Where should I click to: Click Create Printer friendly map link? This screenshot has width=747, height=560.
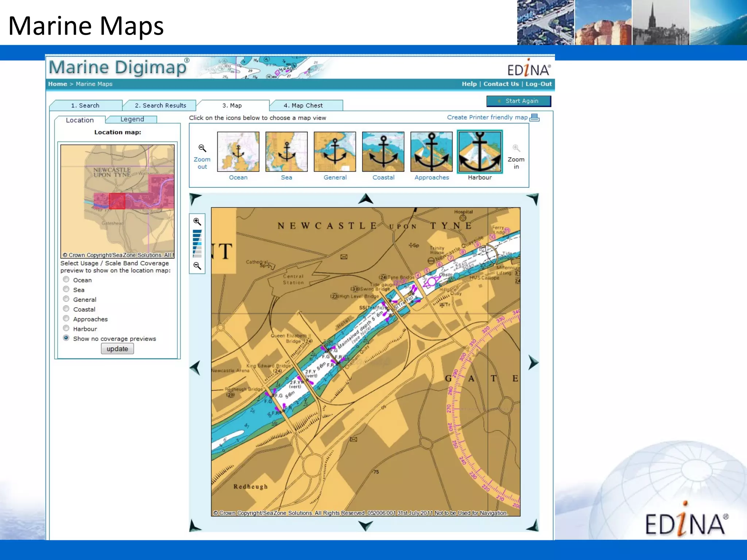tap(487, 117)
